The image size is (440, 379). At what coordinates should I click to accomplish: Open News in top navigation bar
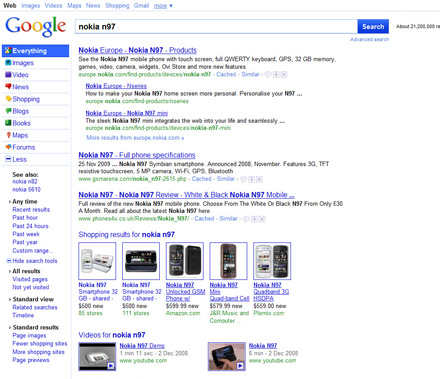pos(93,6)
